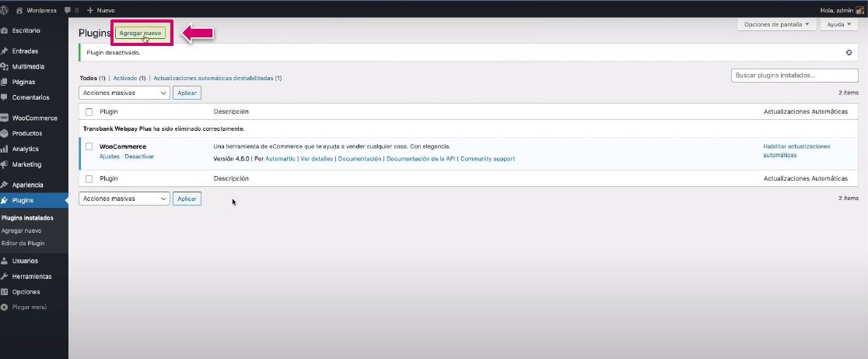Screen dimensions: 868x359
Task: Click the WooCommerce sidebar icon
Action: pyautogui.click(x=5, y=118)
